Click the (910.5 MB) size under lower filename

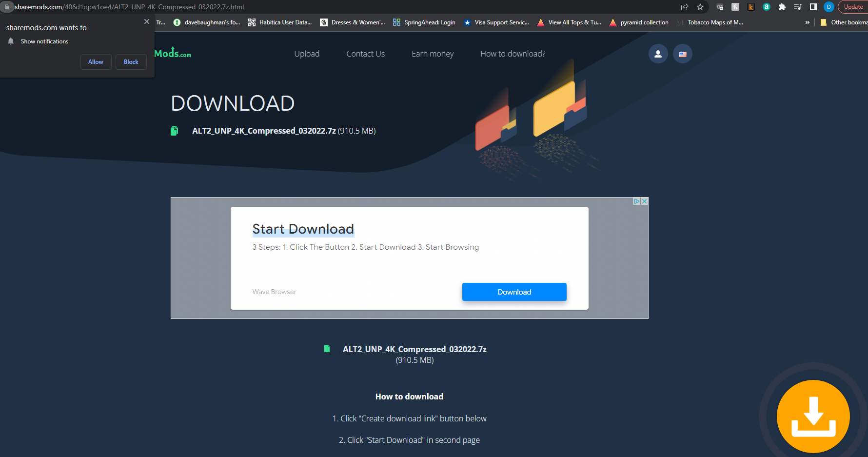tap(414, 360)
